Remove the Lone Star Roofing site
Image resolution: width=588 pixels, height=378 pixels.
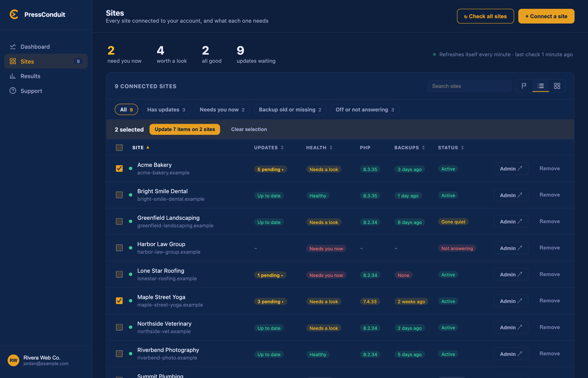pos(550,274)
